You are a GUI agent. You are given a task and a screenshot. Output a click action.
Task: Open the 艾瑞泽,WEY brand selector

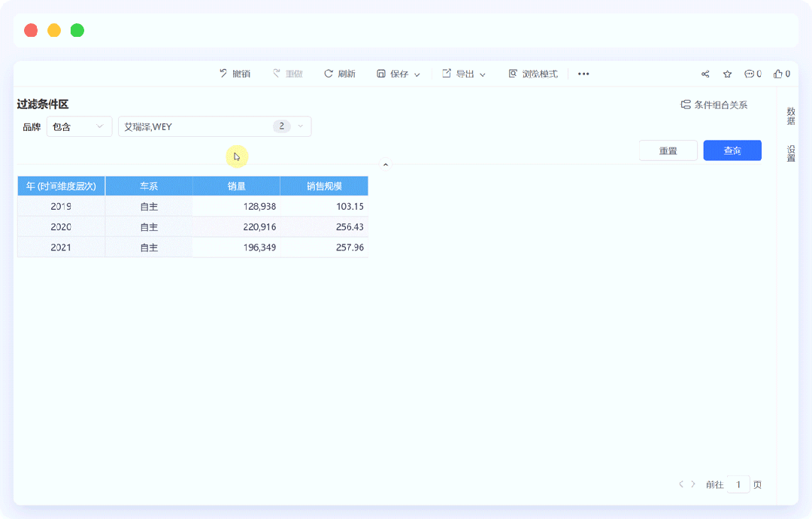214,126
